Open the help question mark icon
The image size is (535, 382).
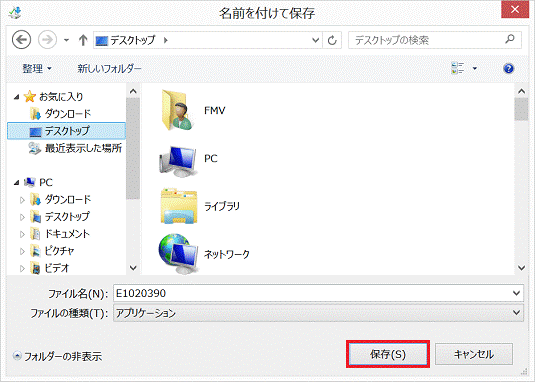[508, 69]
